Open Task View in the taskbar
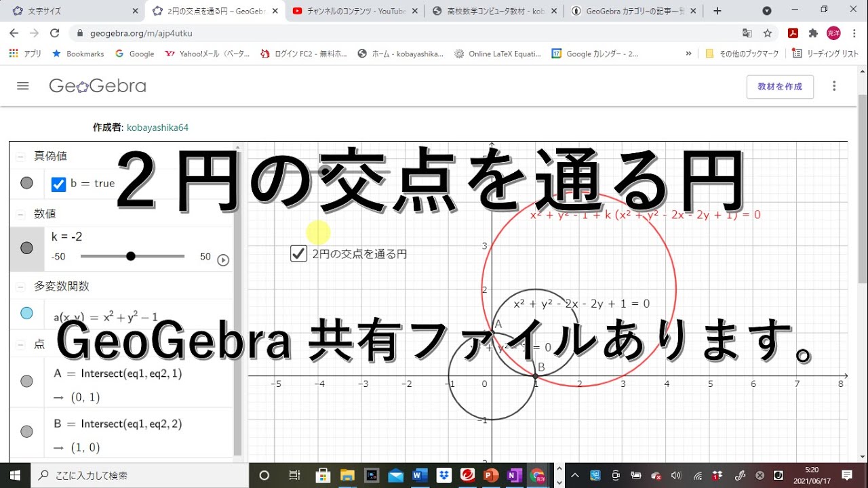868x488 pixels. click(x=294, y=475)
